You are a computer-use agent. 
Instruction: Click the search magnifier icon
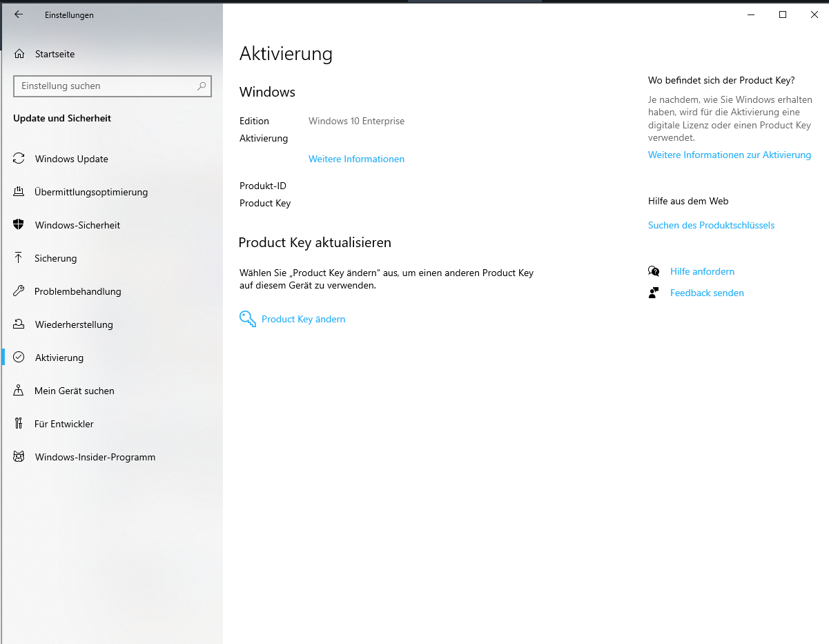(202, 86)
